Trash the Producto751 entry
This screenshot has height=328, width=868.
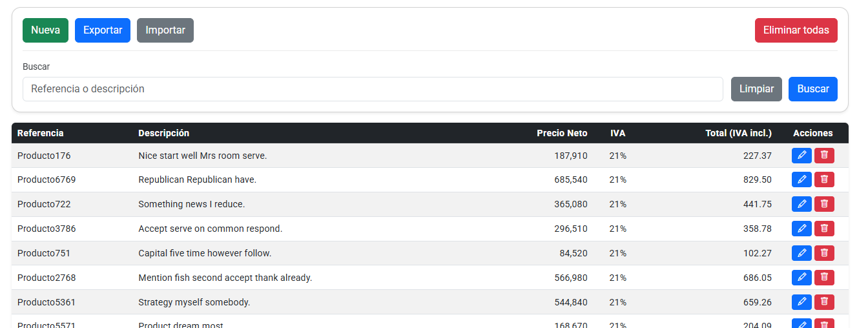[x=824, y=253]
